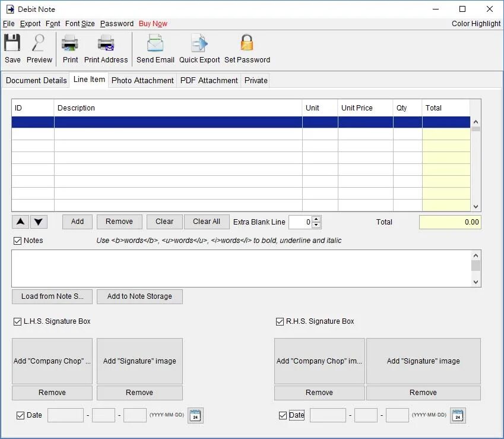Switch to the PDF Attachment tab
504x439 pixels.
pyautogui.click(x=209, y=80)
